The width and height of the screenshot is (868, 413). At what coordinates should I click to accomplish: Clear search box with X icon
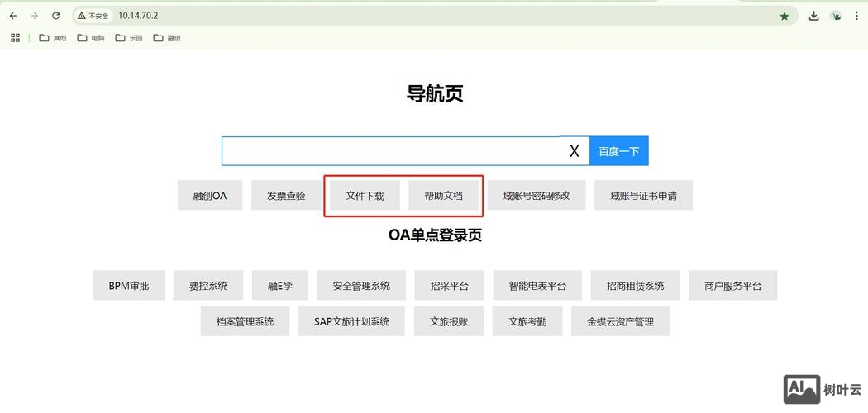pos(574,151)
